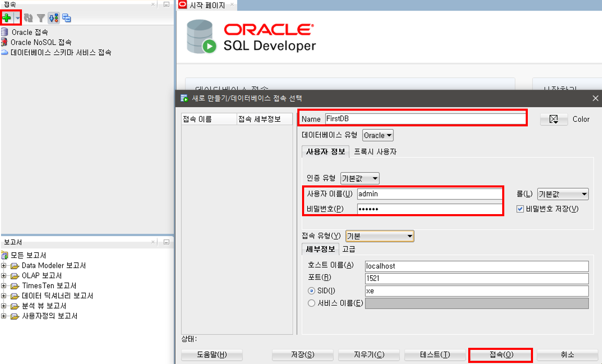Click the 지우기 clear button

coord(369,355)
